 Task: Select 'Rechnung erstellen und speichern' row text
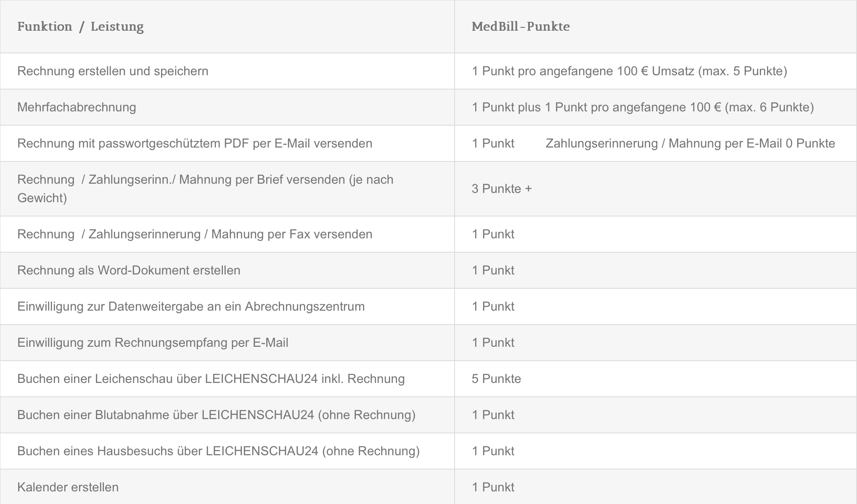(113, 71)
